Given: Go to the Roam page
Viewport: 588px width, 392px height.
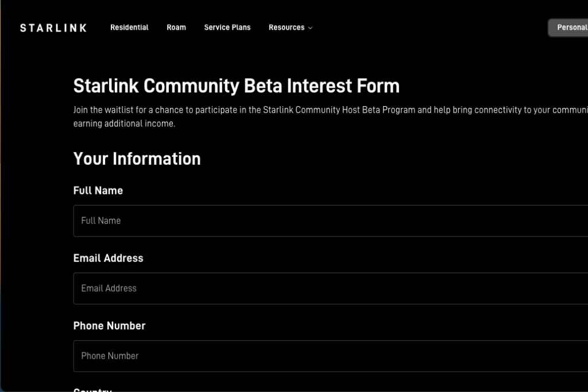Looking at the screenshot, I should [176, 28].
